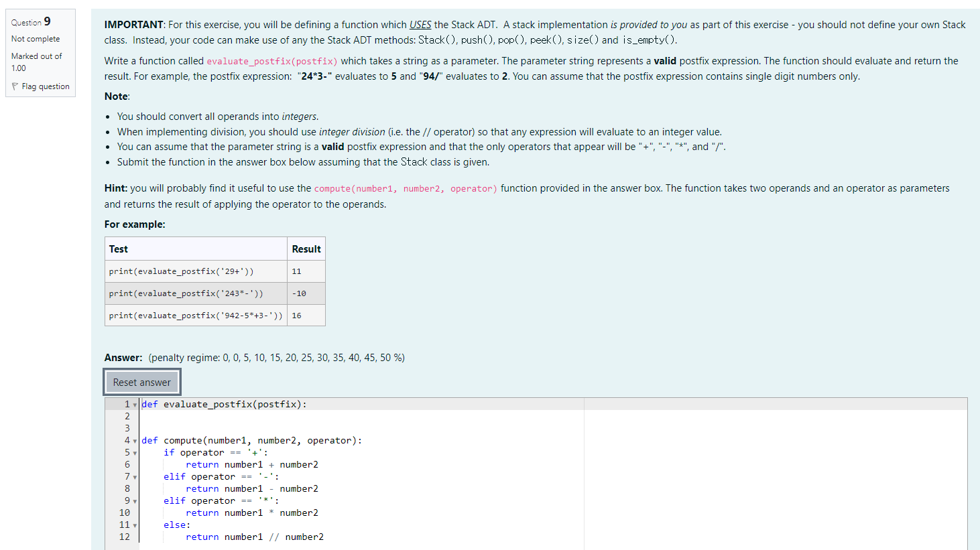Select line number 6 in the editor gutter
The height and width of the screenshot is (550, 980).
pos(127,464)
